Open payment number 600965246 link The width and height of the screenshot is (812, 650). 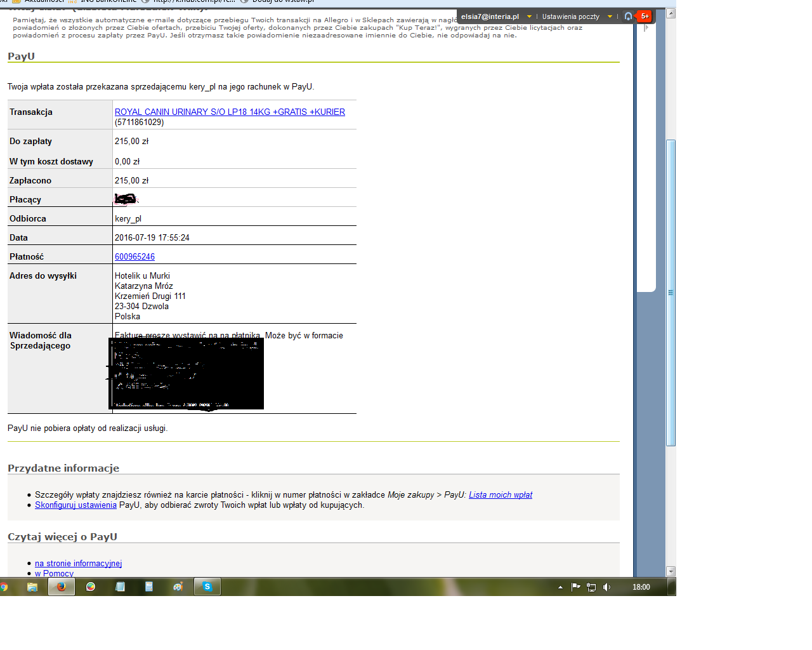[x=134, y=256]
